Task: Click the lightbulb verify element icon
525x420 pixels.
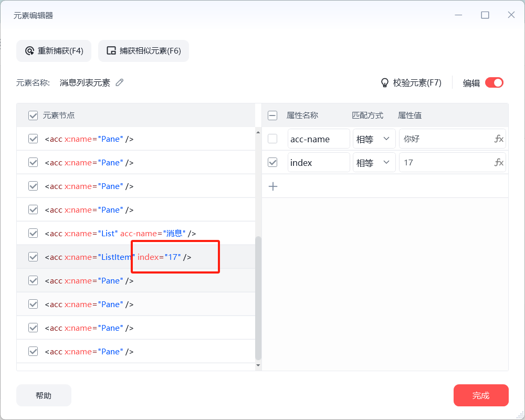Action: (x=385, y=83)
